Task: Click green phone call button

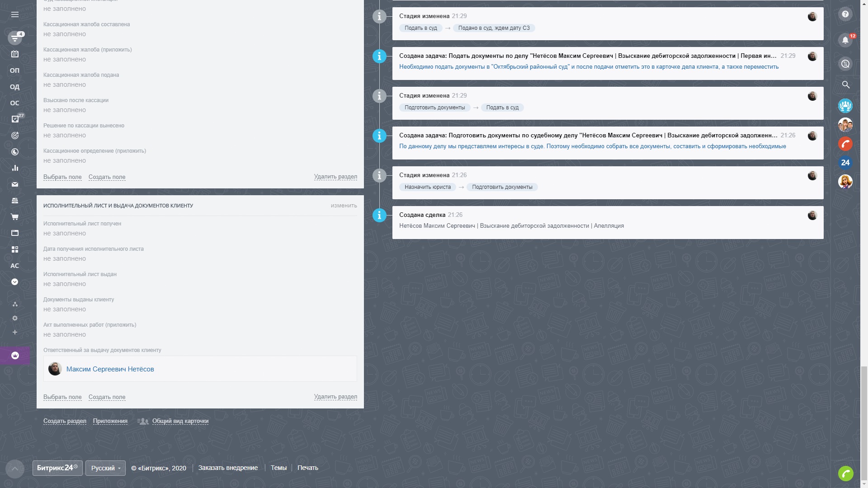Action: 845,473
